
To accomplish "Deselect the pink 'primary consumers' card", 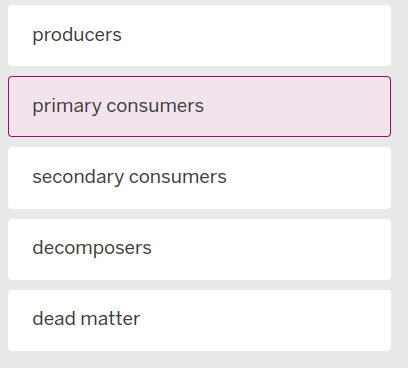I will point(199,106).
